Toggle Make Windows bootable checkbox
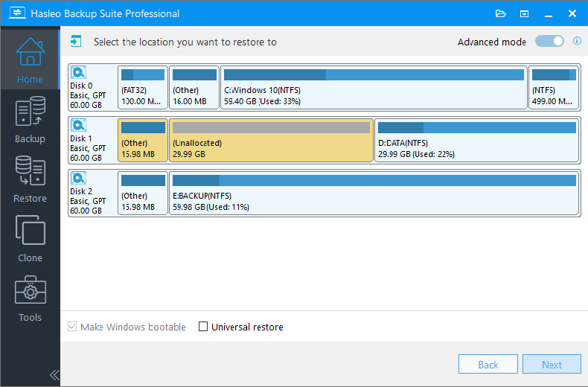588x387 pixels. (72, 327)
